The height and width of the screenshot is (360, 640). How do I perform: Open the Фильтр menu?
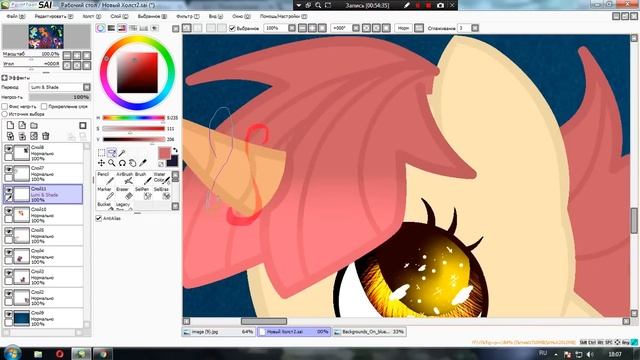click(187, 16)
